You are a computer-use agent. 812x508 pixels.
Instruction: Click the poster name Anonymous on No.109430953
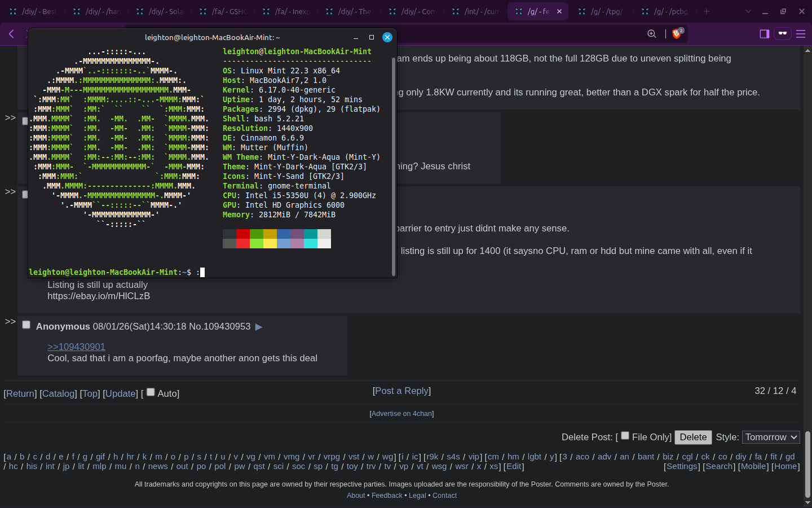coord(63,327)
